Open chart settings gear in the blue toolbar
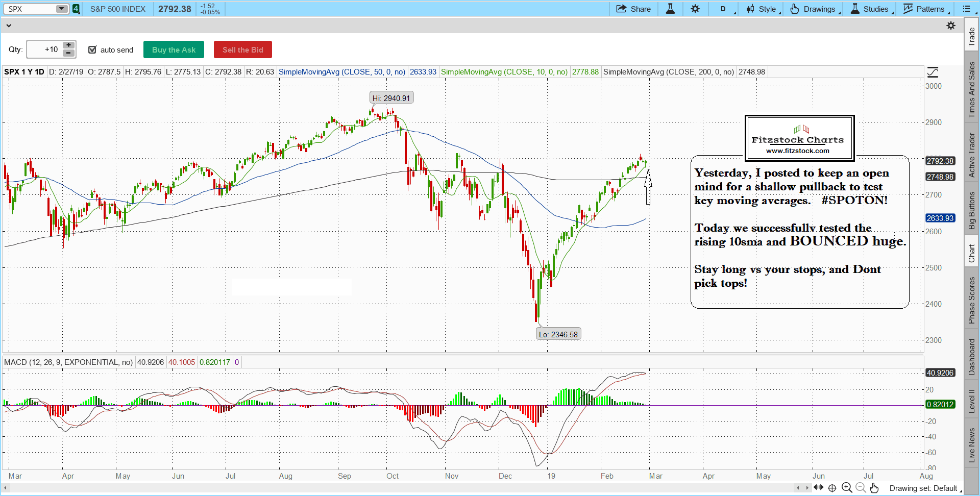The height and width of the screenshot is (496, 980). [695, 9]
